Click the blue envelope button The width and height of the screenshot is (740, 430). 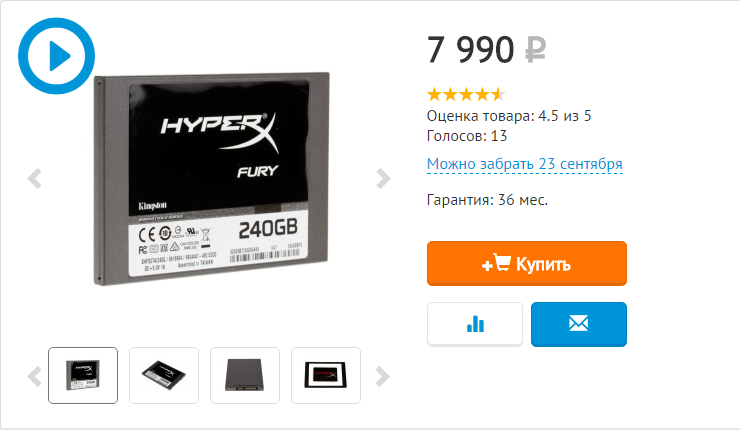(579, 324)
